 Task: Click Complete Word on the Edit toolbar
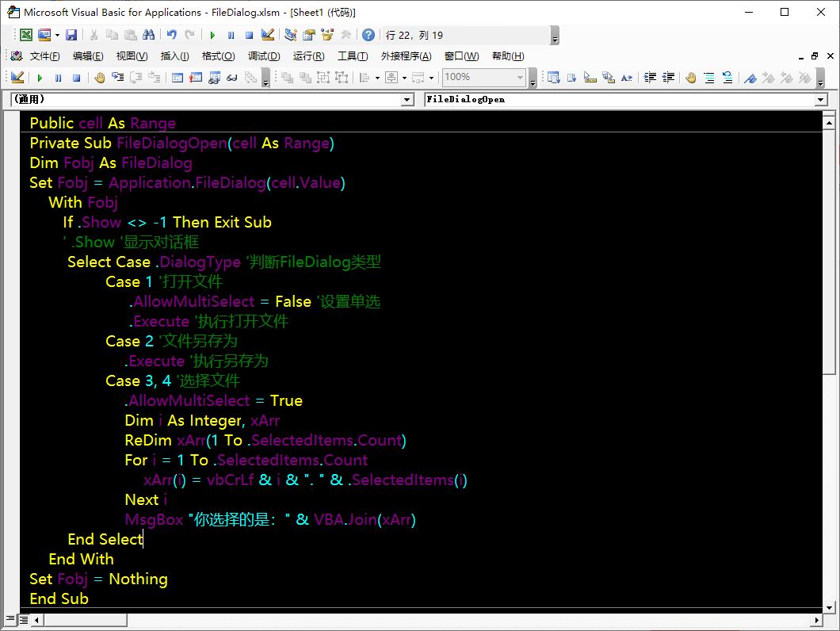click(626, 78)
